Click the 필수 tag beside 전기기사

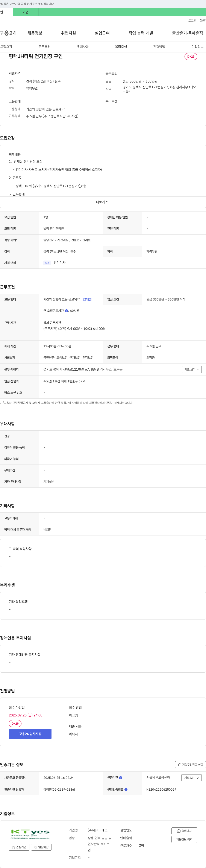(47, 263)
